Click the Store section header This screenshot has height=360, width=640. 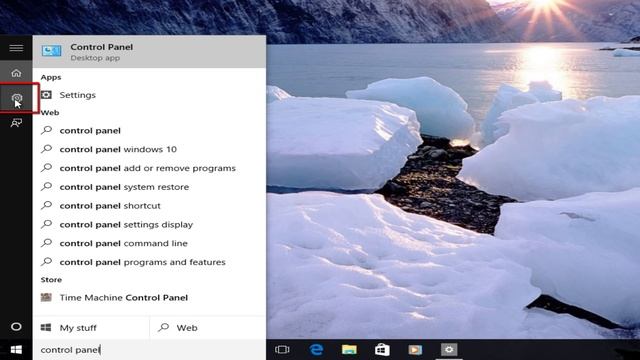pos(51,280)
